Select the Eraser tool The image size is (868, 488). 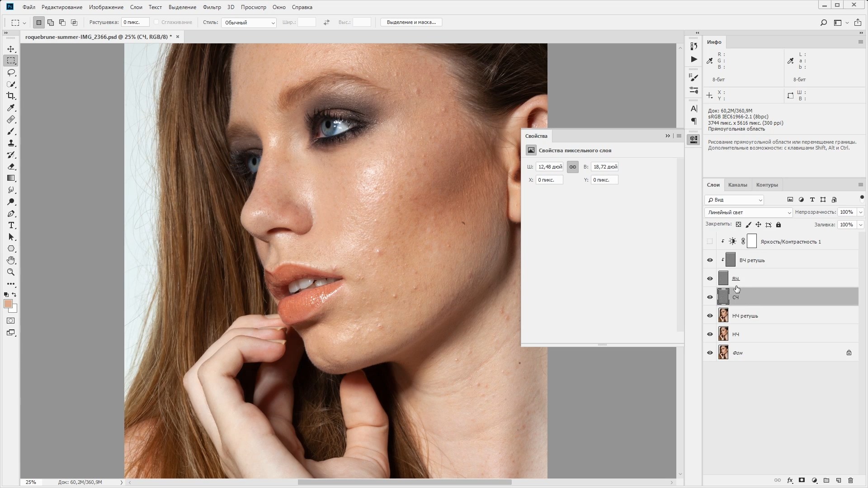pyautogui.click(x=11, y=166)
